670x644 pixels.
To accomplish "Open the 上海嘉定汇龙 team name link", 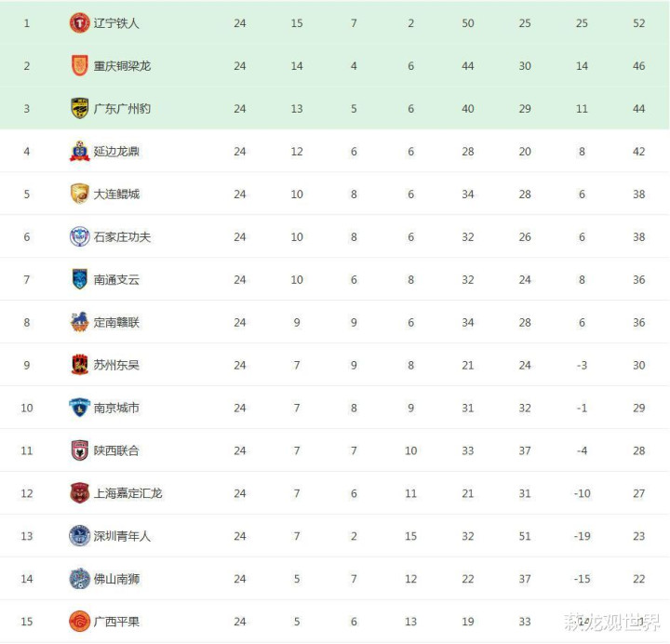I will [127, 493].
